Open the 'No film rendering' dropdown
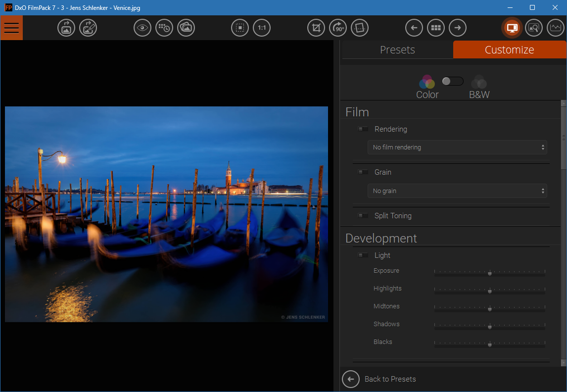567x392 pixels. tap(458, 147)
